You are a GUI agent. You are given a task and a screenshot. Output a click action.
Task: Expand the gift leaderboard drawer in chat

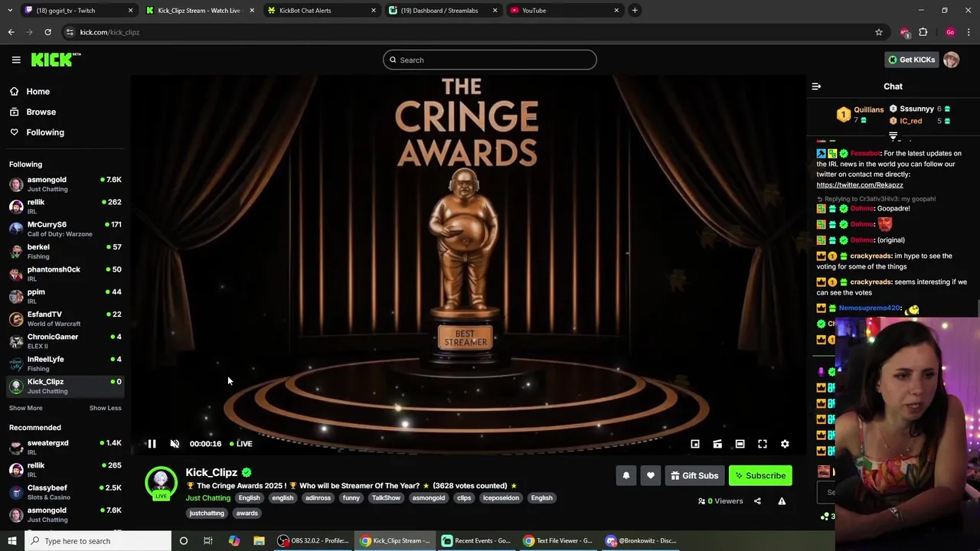click(893, 136)
